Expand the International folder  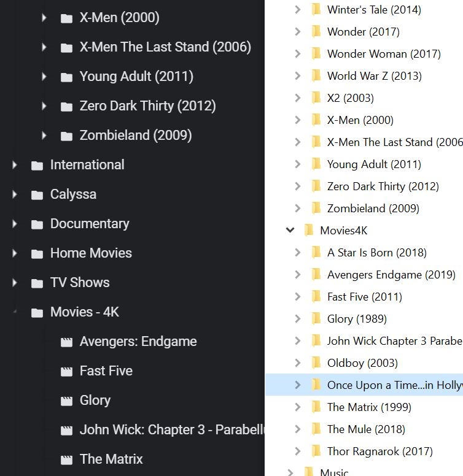coord(15,165)
